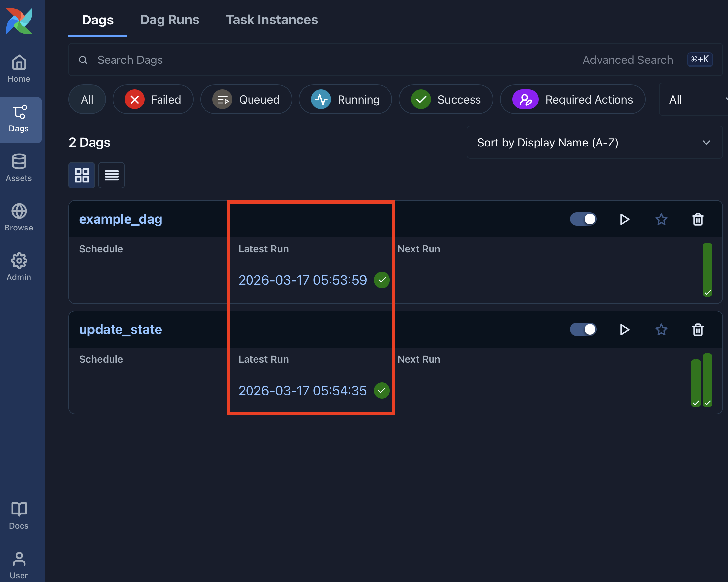Pause example_dag using its toggle
The image size is (728, 582).
point(583,219)
